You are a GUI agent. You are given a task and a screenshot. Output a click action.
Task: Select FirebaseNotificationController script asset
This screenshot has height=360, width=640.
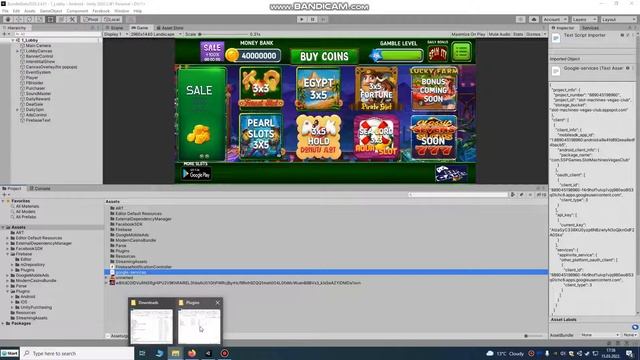(x=143, y=267)
